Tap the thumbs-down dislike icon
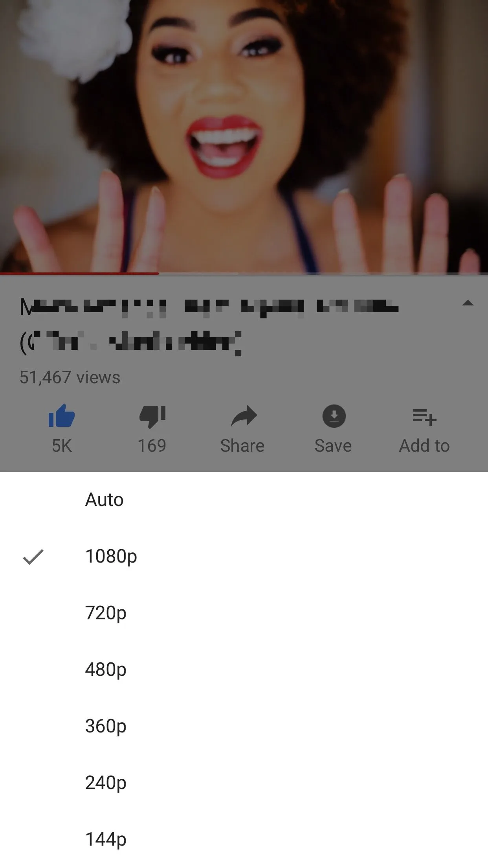The height and width of the screenshot is (868, 488). point(152,416)
